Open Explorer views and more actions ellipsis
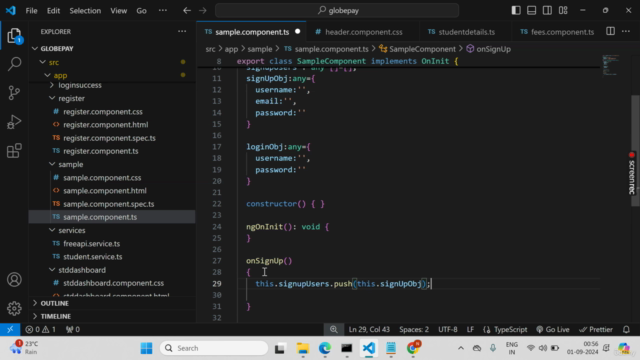The height and width of the screenshot is (360, 640). point(182,31)
